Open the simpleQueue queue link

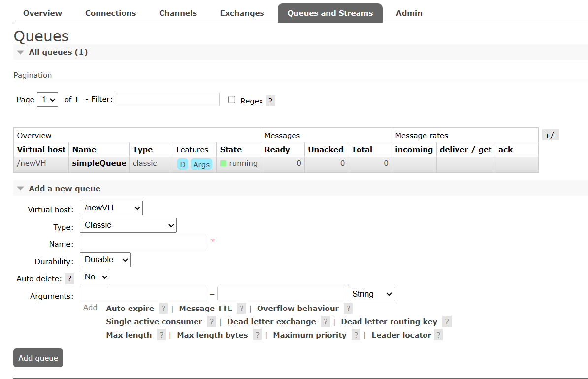[99, 163]
